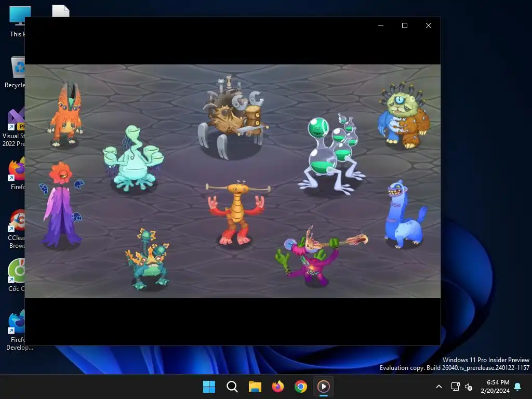Viewport: 532px width, 399px height.
Task: Click the orange furry monster in the video
Action: [x=65, y=114]
